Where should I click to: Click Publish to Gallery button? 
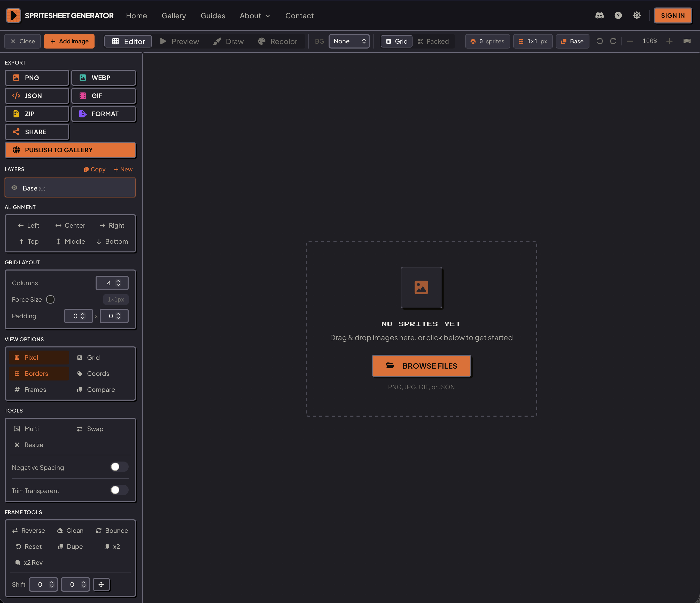[x=70, y=150]
